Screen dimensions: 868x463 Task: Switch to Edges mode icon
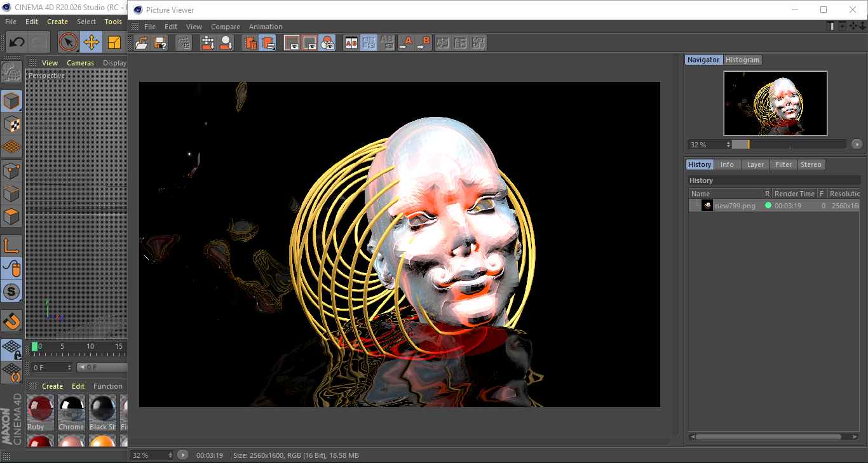(11, 193)
